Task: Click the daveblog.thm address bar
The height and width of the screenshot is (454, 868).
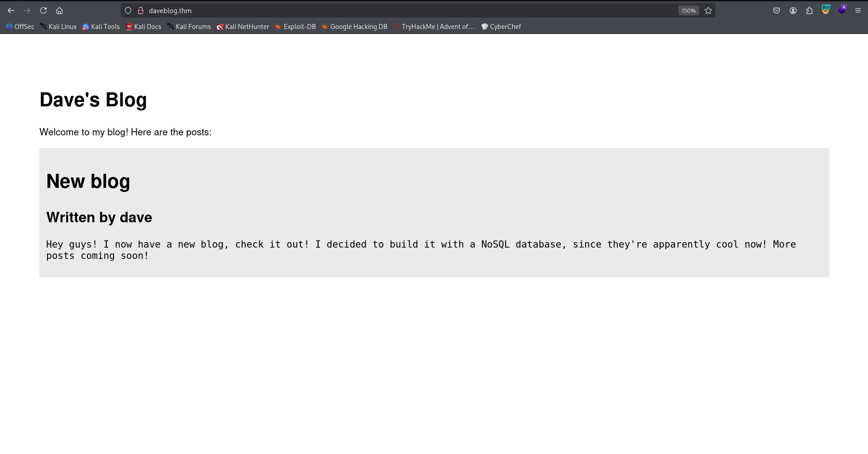Action: tap(407, 10)
